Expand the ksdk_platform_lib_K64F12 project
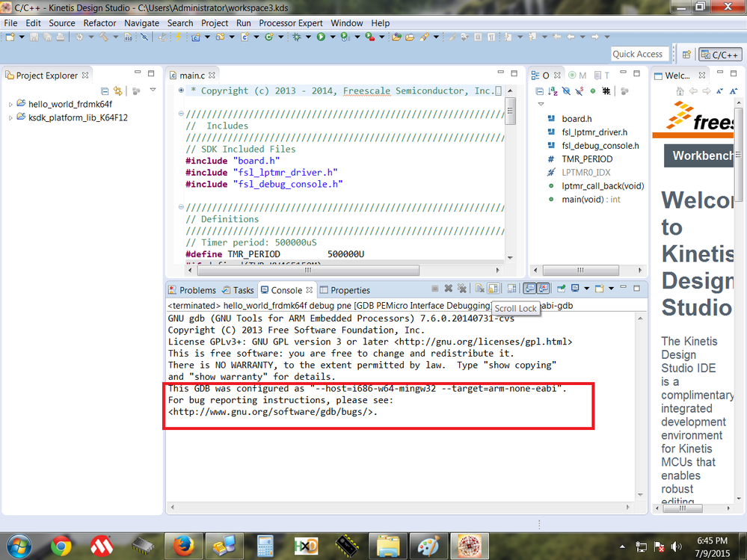 [10, 117]
